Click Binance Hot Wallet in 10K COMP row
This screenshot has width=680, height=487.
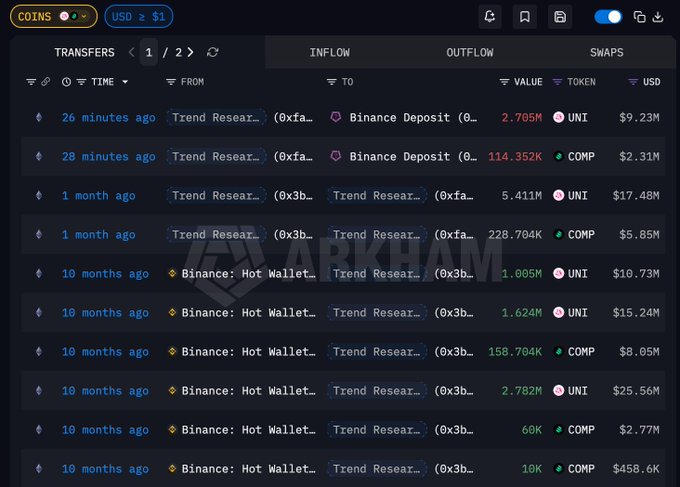point(248,469)
